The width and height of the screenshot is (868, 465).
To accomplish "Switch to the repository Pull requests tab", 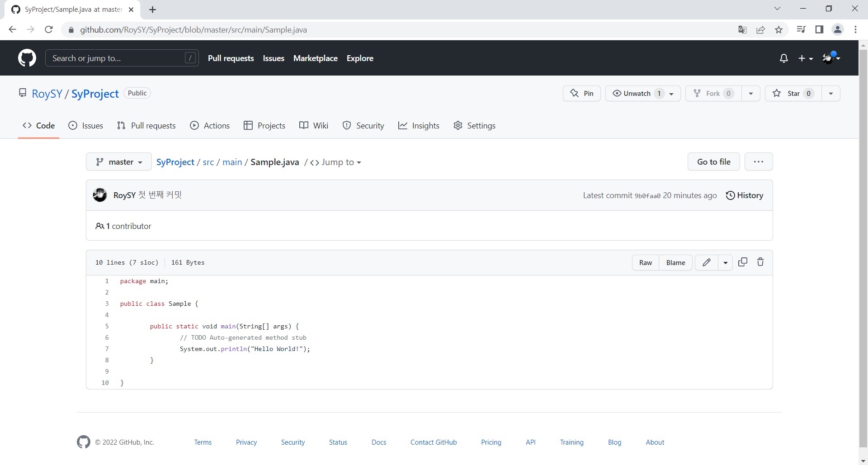I will pos(146,126).
